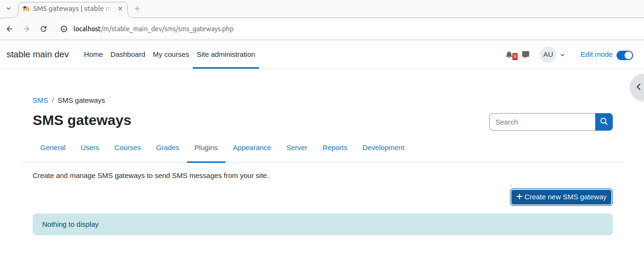
Task: Click the browser back arrow
Action: [x=9, y=29]
